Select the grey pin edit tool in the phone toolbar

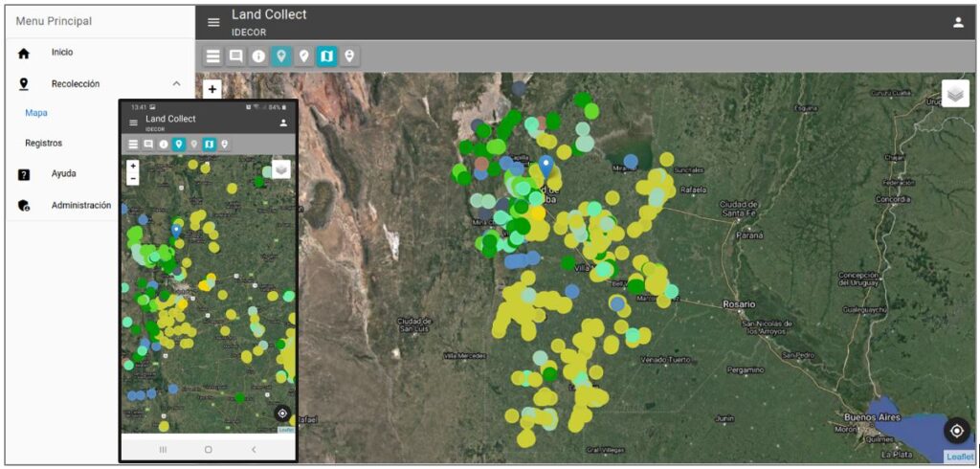coord(193,145)
